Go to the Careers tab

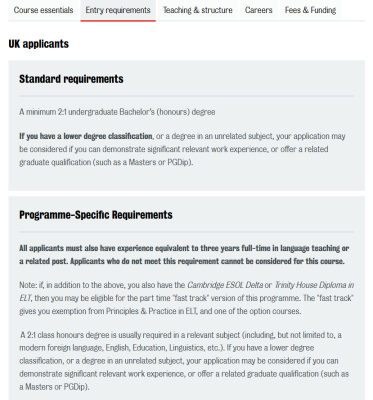pos(259,10)
